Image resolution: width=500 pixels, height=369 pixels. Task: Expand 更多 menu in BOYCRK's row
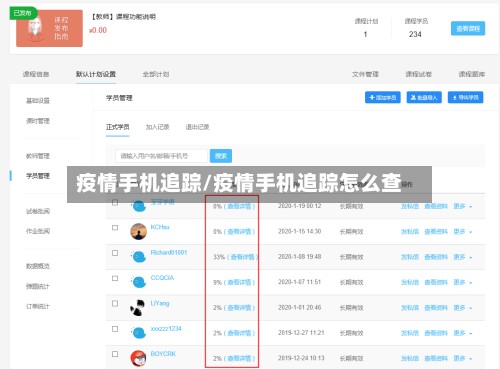(x=463, y=358)
